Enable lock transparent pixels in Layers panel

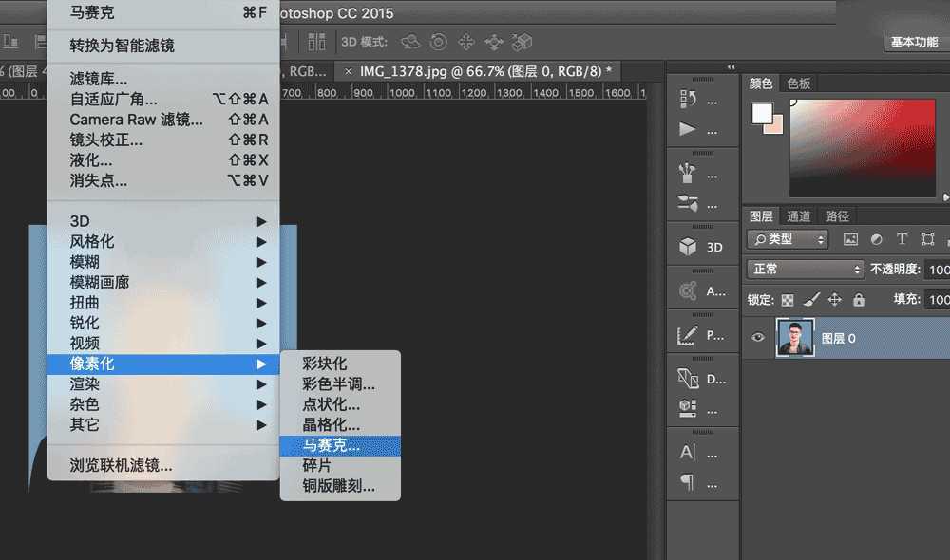pyautogui.click(x=787, y=299)
